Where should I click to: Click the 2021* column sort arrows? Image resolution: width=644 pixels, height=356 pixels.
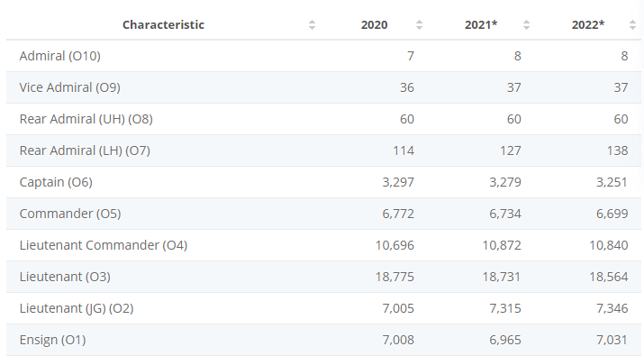526,25
